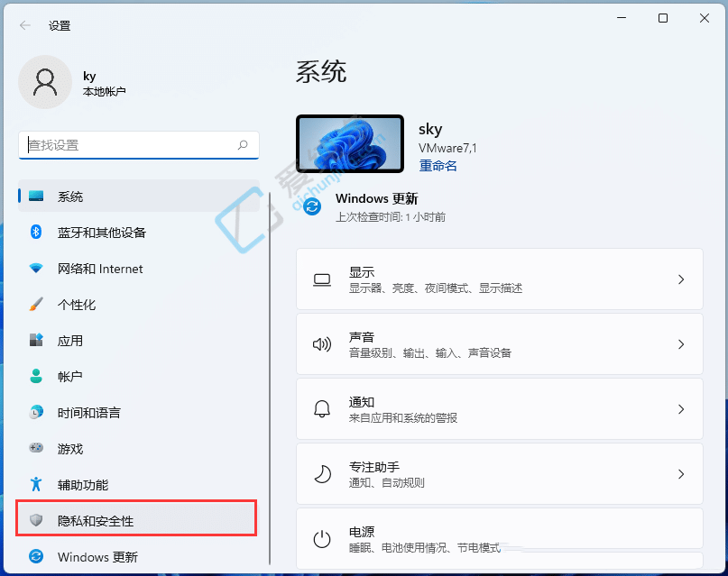Click the search magnifier icon
The height and width of the screenshot is (576, 728).
243,145
